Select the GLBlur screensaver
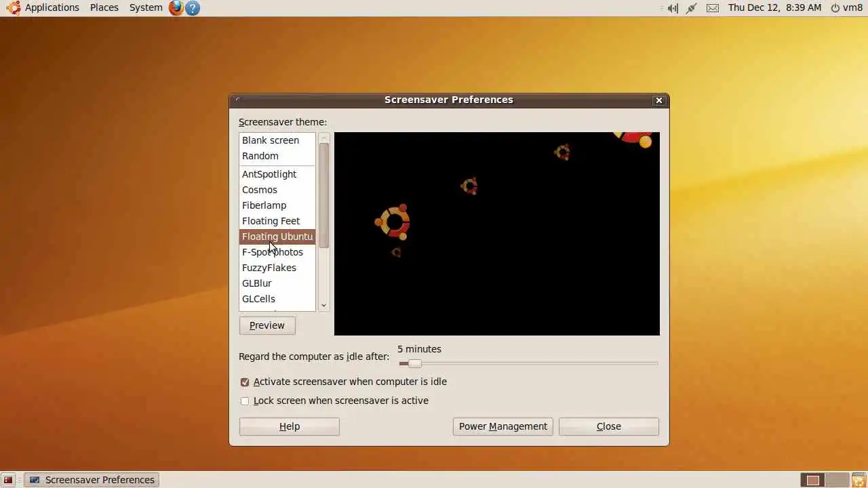This screenshot has width=868, height=488. 277,283
